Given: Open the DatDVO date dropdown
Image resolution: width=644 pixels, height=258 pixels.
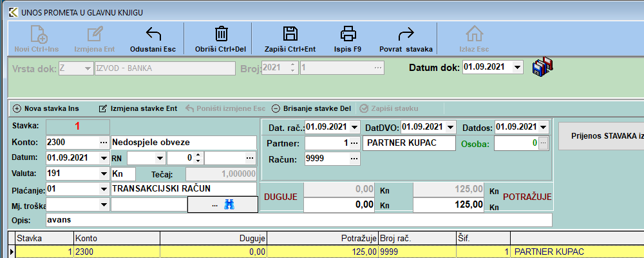Looking at the screenshot, I should (451, 128).
